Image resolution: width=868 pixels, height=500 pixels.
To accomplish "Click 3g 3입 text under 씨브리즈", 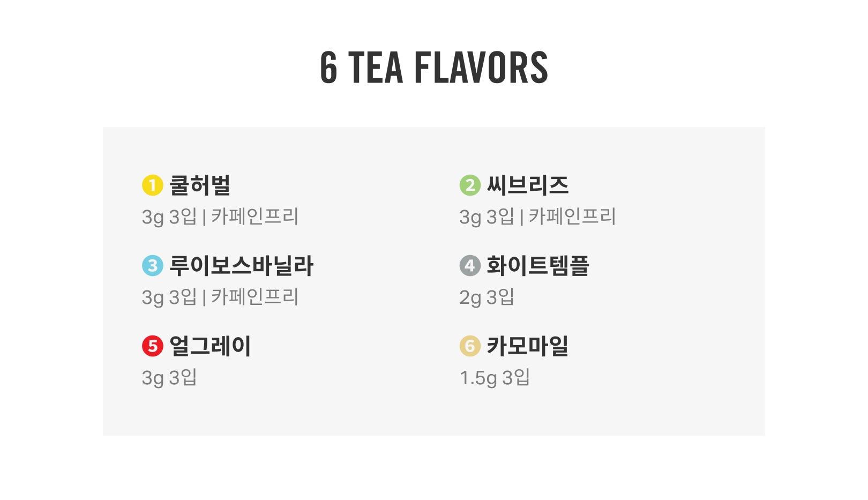I will [487, 217].
